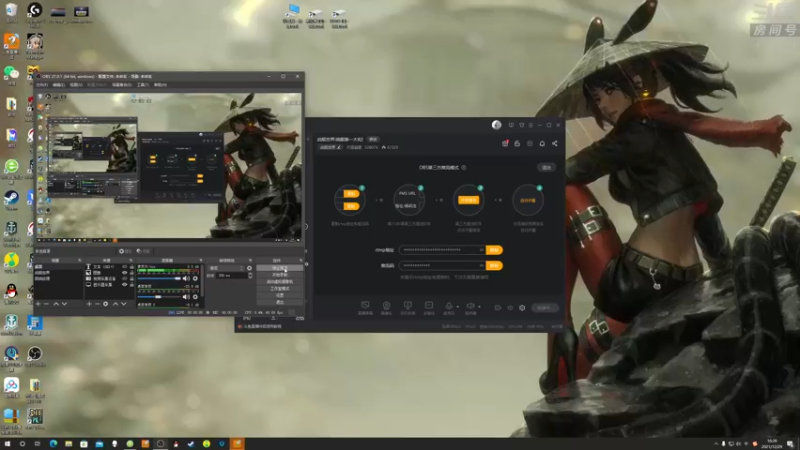This screenshot has height=450, width=800.
Task: Select the screen capture tool in streaming app
Action: tap(365, 307)
